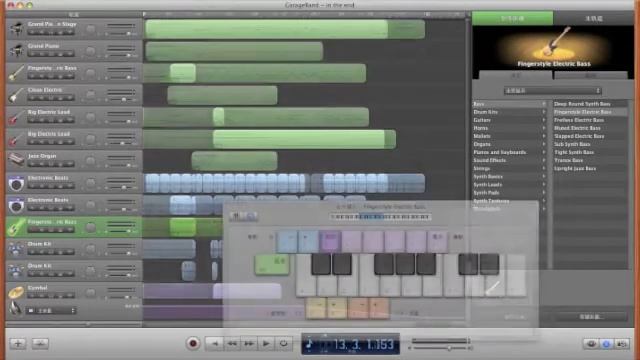Enable recording on the Jazz Organ track
Screen dimensions: 640x360
pyautogui.click(x=33, y=164)
